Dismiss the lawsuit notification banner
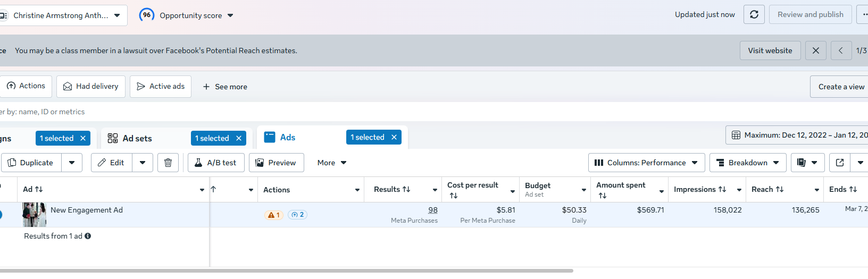 click(x=815, y=50)
